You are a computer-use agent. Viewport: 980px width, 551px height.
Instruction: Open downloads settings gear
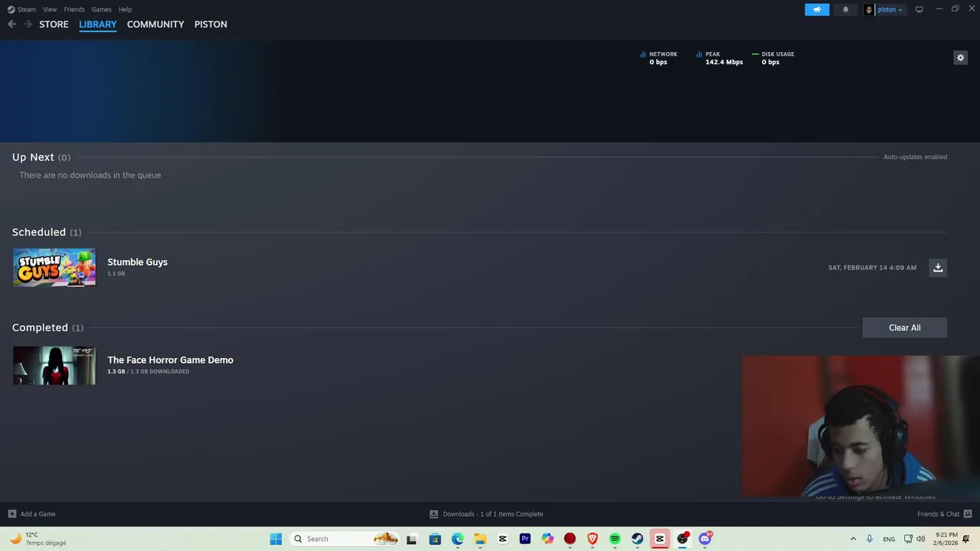point(960,57)
